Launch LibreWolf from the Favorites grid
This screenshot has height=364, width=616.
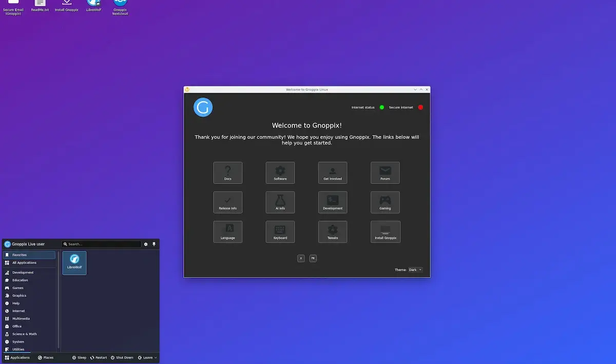click(x=74, y=262)
